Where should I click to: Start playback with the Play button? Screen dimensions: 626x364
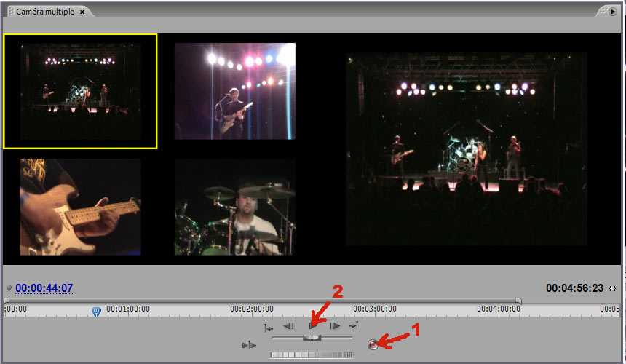click(313, 326)
